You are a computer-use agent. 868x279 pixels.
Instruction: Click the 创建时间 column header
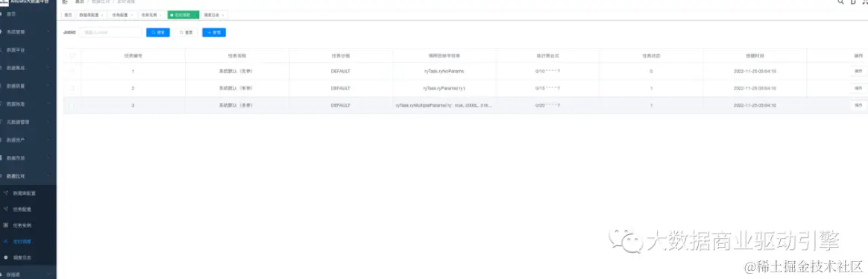pos(755,56)
